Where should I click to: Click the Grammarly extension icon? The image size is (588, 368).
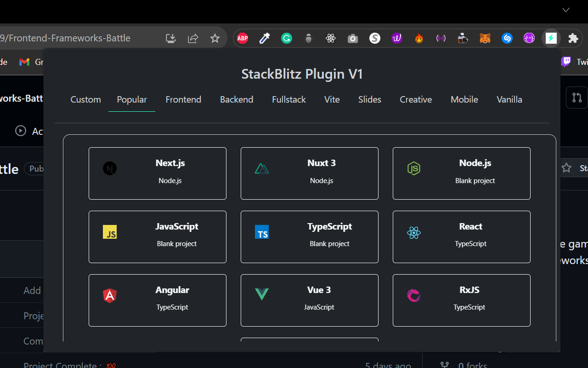point(286,38)
